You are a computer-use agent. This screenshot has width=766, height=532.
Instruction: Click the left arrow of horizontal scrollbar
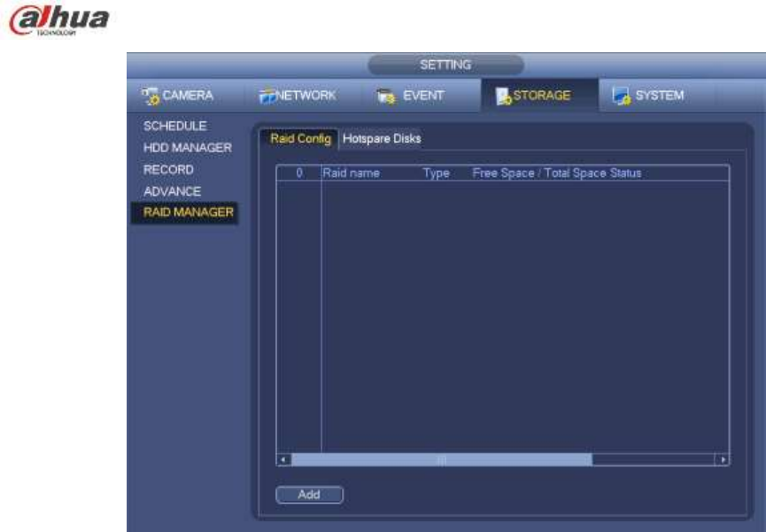283,459
